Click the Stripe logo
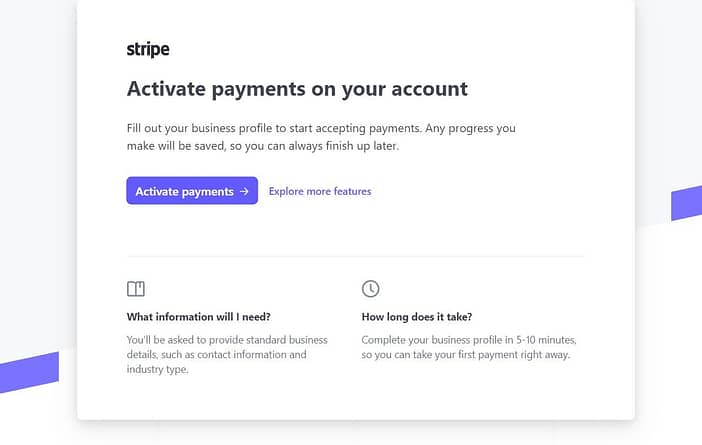 tap(148, 49)
